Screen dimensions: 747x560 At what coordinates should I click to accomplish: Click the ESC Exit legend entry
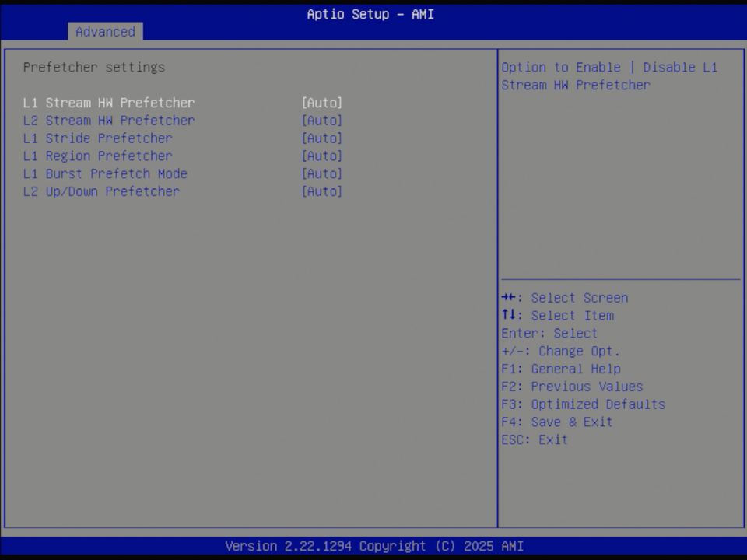pos(535,439)
